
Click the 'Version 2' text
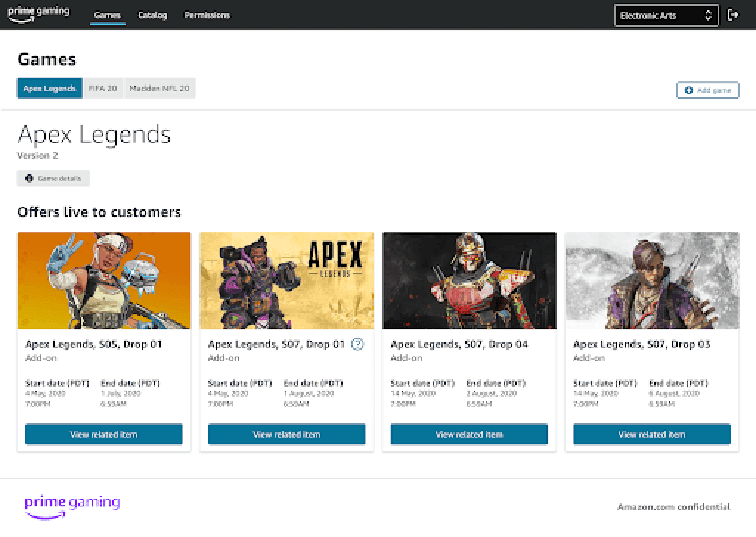(38, 156)
